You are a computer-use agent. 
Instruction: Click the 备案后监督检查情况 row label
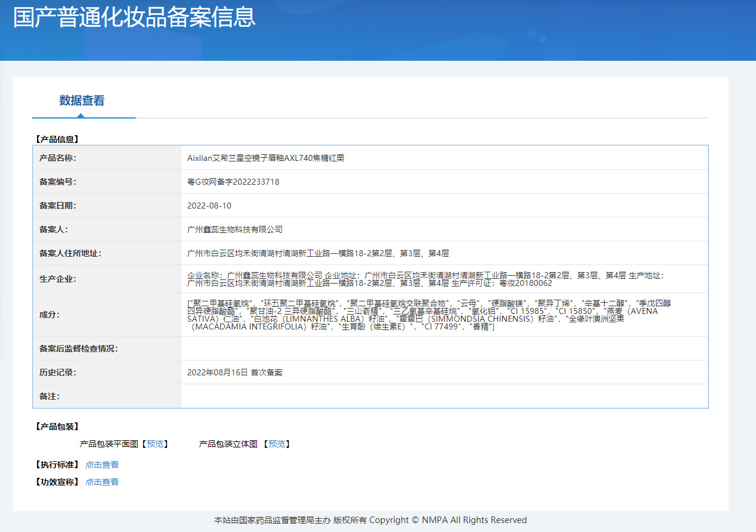[79, 349]
